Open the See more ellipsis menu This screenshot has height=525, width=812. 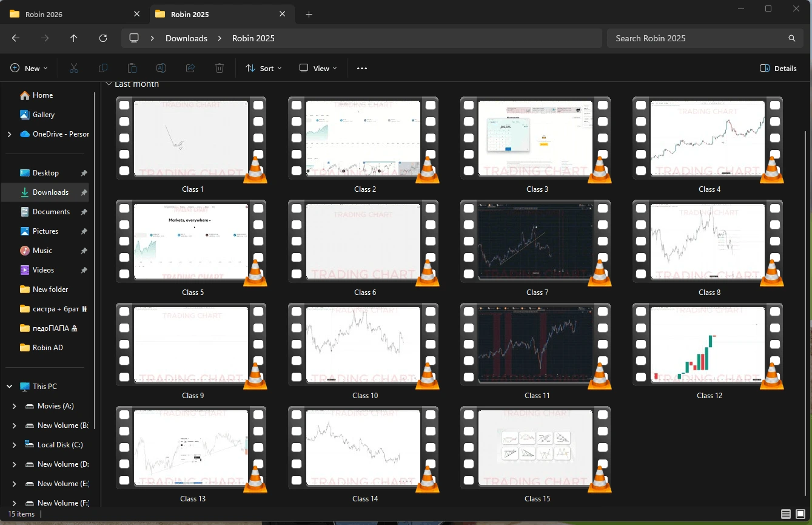362,69
